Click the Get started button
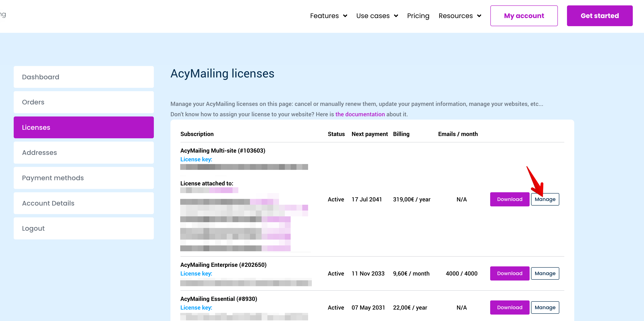This screenshot has width=644, height=321. click(x=600, y=16)
